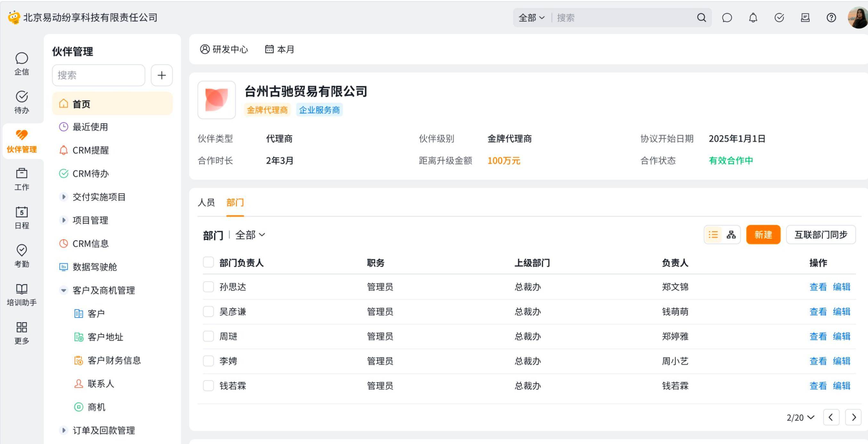The image size is (868, 444).
Task: Go to next page arrow
Action: [x=853, y=417]
